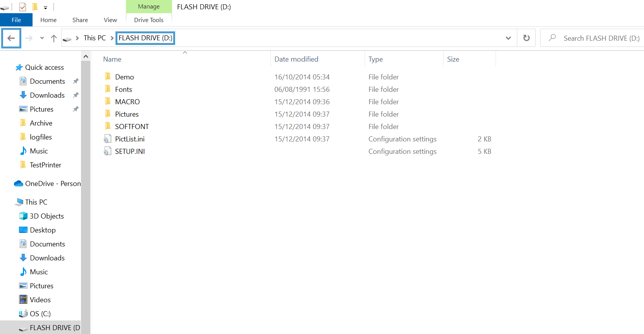Click the 3D Objects cube icon
This screenshot has width=644, height=334.
point(23,216)
